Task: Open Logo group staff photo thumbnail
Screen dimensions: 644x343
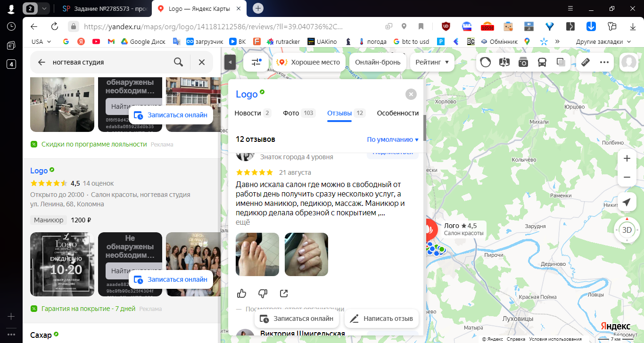Action: pyautogui.click(x=193, y=264)
